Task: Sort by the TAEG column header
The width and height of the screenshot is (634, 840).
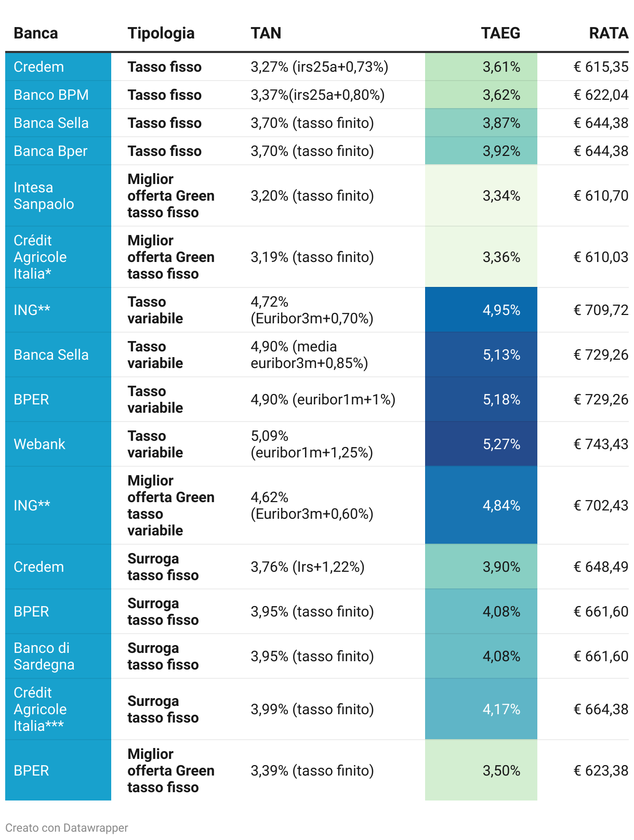Action: coord(500,33)
